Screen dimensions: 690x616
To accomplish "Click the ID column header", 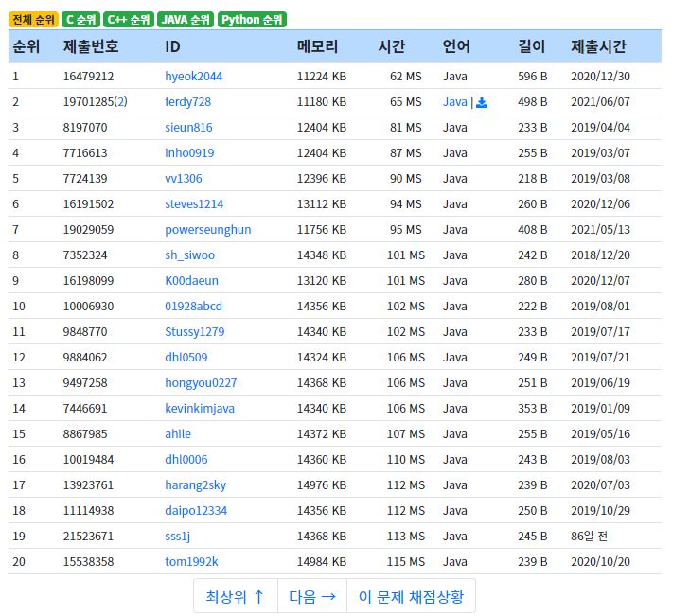I will point(172,46).
